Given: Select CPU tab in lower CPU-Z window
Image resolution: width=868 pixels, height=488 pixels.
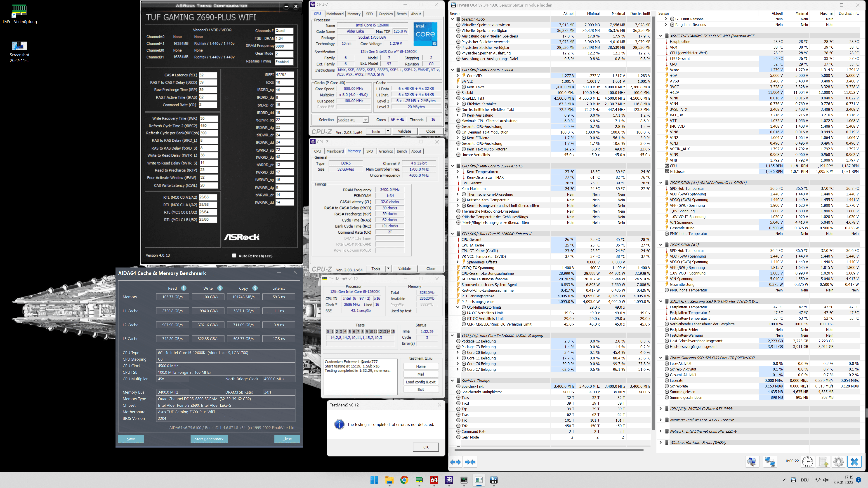Looking at the screenshot, I should coord(317,151).
